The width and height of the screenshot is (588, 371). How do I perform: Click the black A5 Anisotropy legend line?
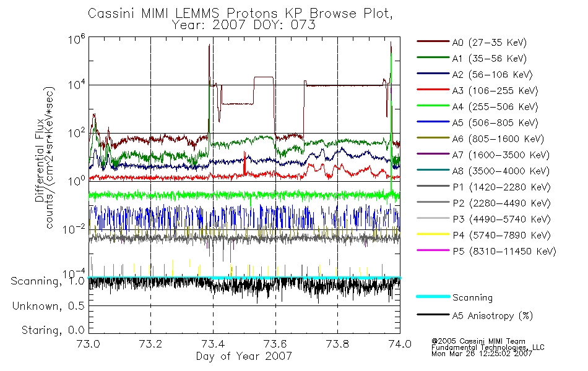point(433,314)
